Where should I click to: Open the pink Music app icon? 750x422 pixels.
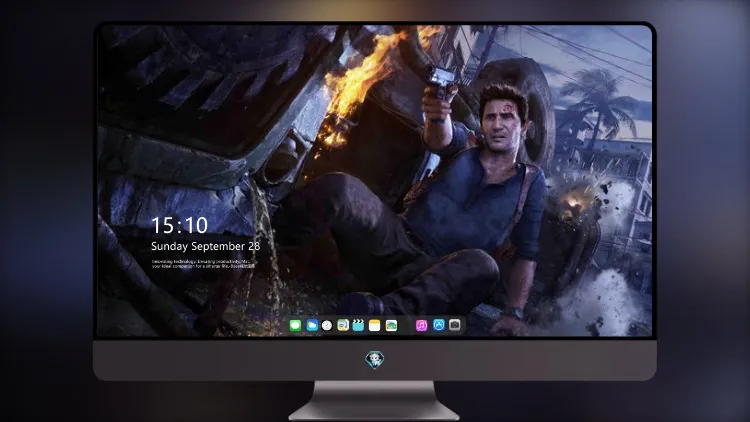click(x=421, y=326)
